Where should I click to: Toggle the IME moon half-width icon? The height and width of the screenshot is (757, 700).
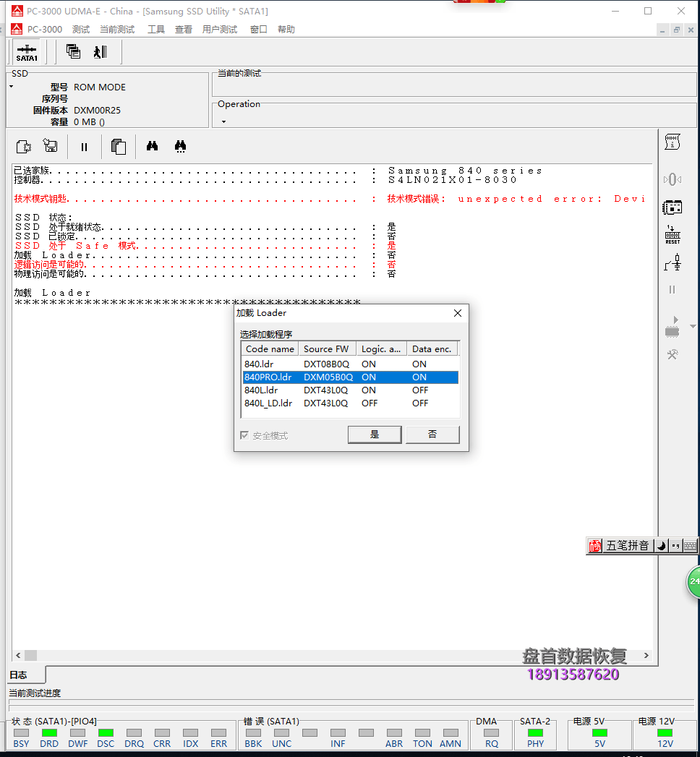[662, 546]
